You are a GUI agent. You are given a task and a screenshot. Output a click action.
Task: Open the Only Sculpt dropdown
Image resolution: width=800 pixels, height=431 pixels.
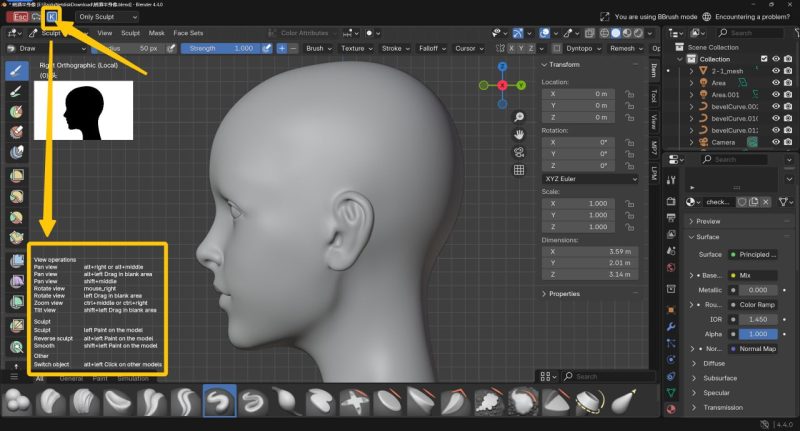pyautogui.click(x=107, y=17)
